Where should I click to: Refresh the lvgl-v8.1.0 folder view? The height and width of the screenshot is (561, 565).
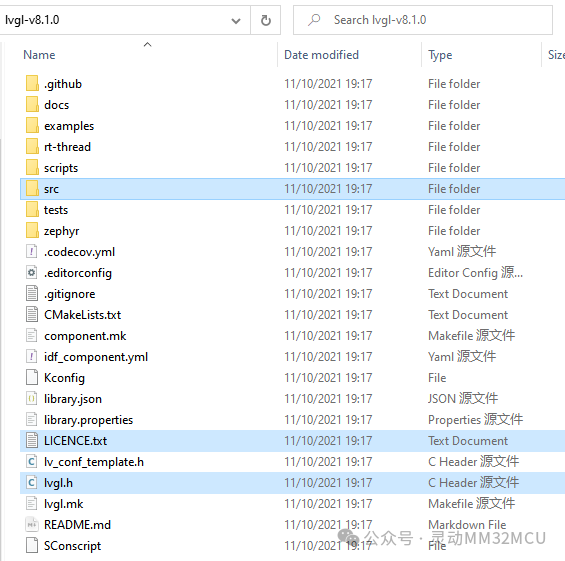coord(266,20)
